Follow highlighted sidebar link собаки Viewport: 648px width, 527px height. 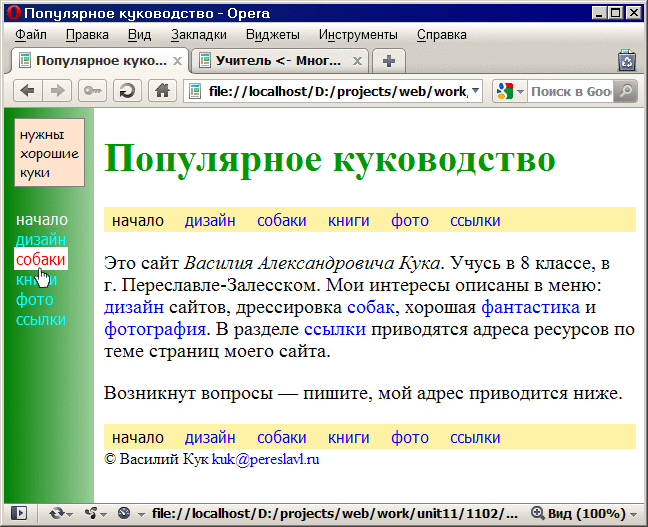click(40, 259)
